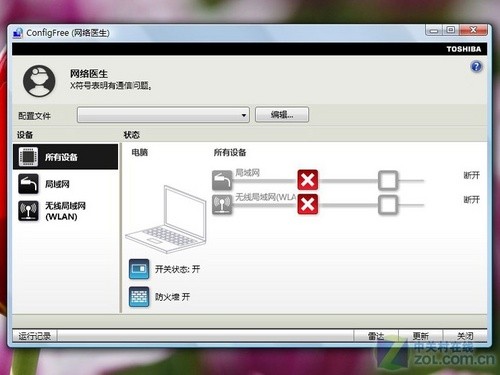This screenshot has width=500, height=375.
Task: Select 无线局域网 (WLAN) text in device list
Action: [65, 211]
